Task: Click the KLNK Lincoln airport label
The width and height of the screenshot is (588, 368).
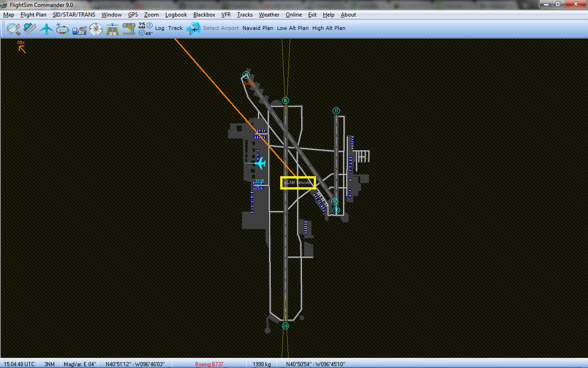Action: (x=297, y=182)
